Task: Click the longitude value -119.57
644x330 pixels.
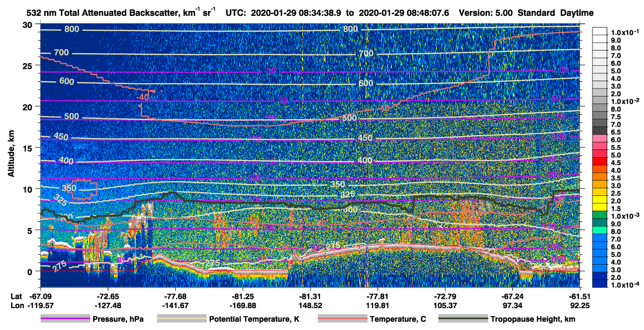Action: (40, 306)
